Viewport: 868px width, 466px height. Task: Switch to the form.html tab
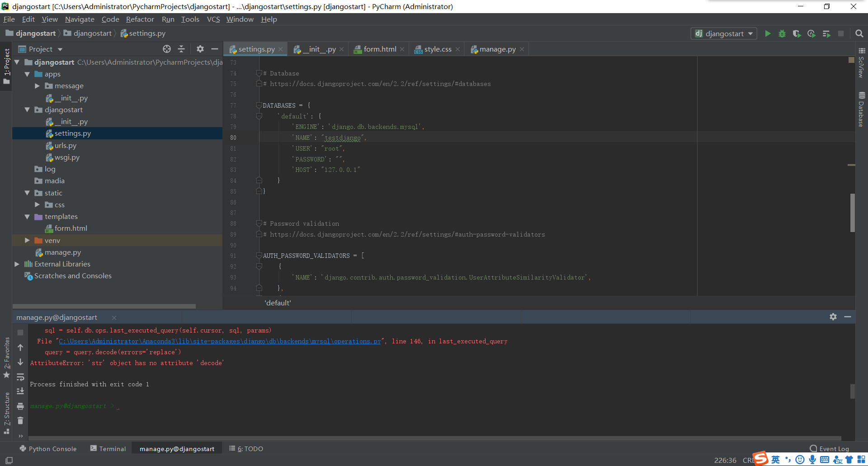click(379, 49)
